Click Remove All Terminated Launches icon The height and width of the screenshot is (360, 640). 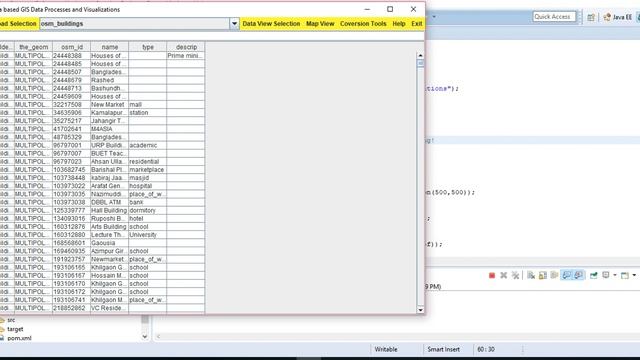click(x=516, y=276)
